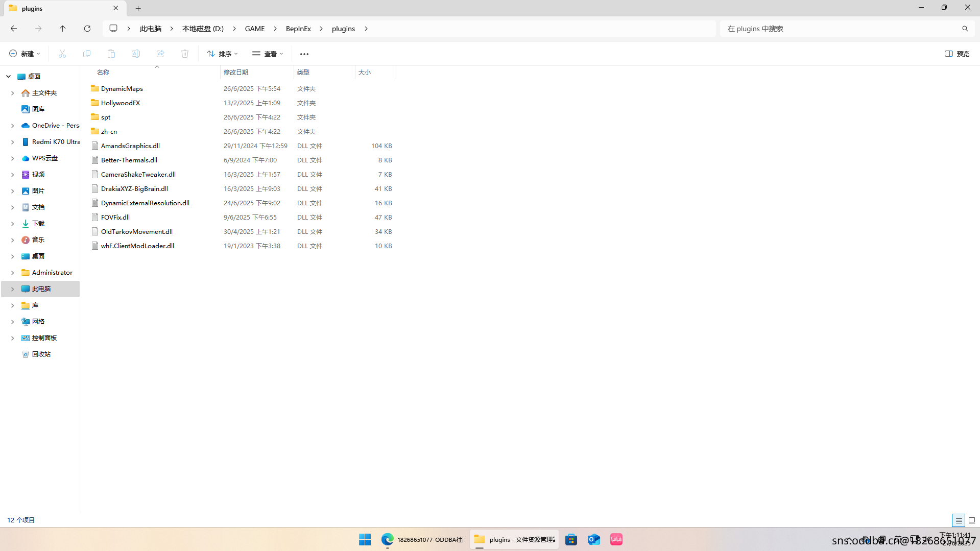Screen dimensions: 980x551
Task: Expand chevron after plugins in address bar
Action: click(x=366, y=29)
